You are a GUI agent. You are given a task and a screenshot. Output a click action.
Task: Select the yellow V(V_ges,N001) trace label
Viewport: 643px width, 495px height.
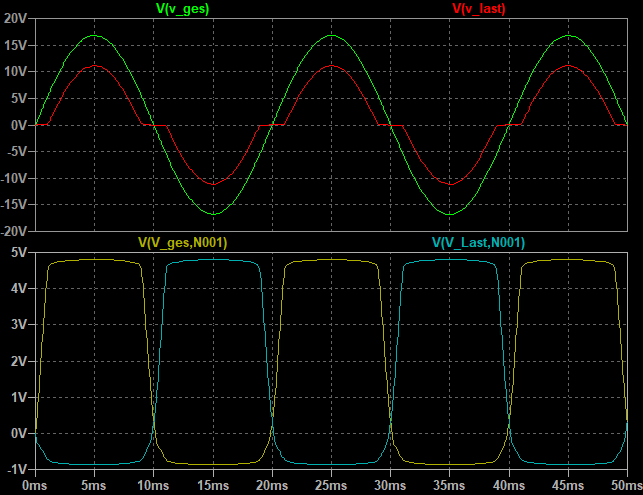tap(182, 242)
